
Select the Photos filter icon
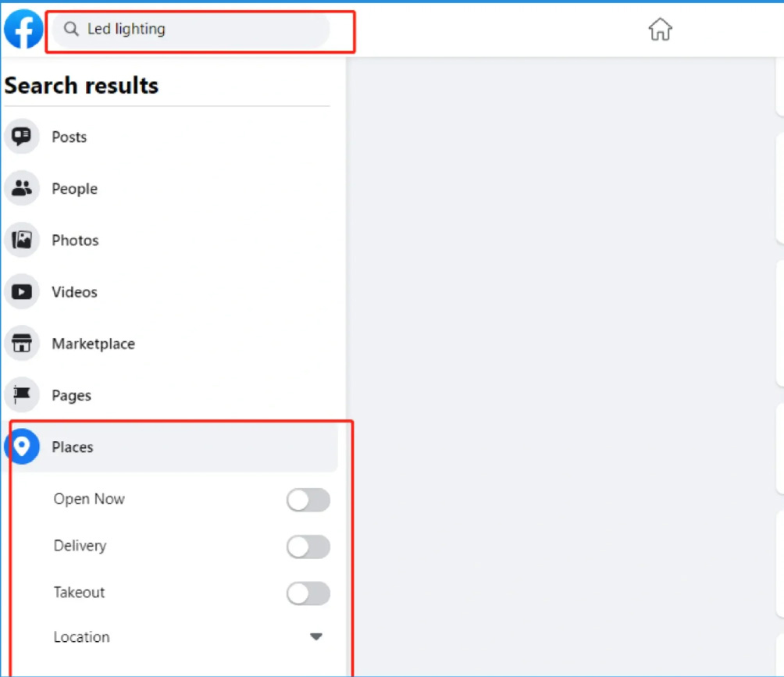[22, 240]
